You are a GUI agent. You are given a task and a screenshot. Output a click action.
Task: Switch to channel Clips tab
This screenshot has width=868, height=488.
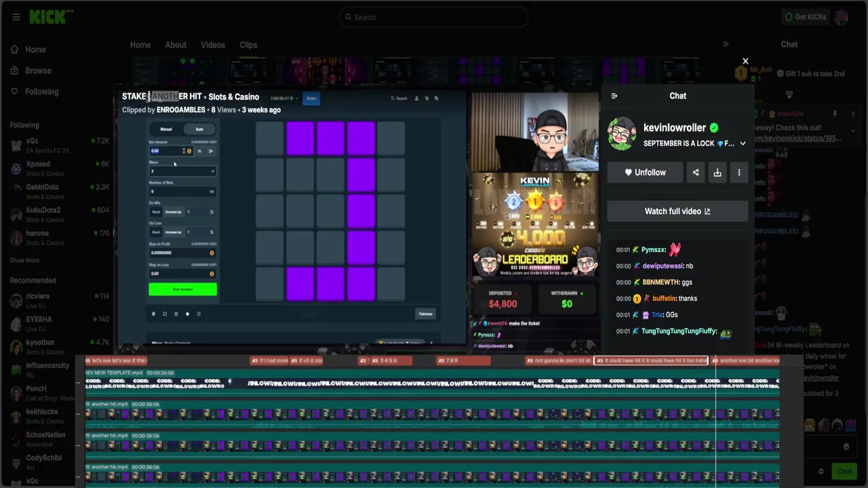[x=248, y=45]
